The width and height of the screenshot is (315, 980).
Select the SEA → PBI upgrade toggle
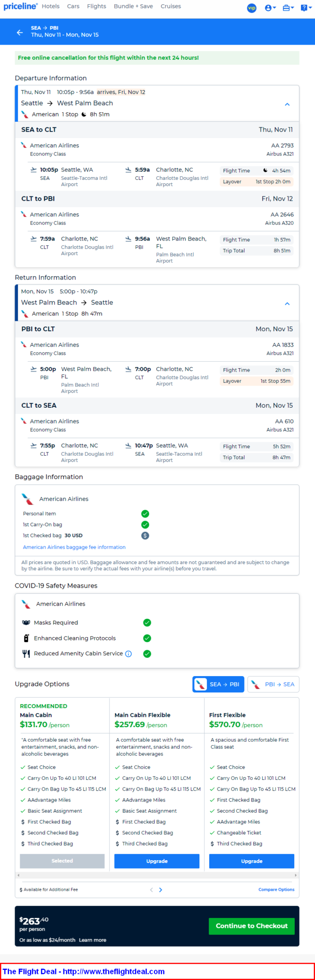218,684
